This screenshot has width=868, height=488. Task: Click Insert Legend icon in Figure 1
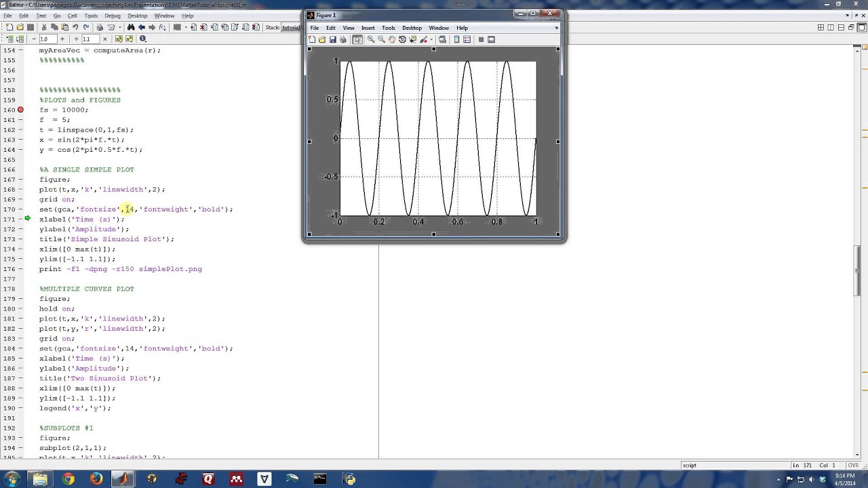tap(467, 39)
